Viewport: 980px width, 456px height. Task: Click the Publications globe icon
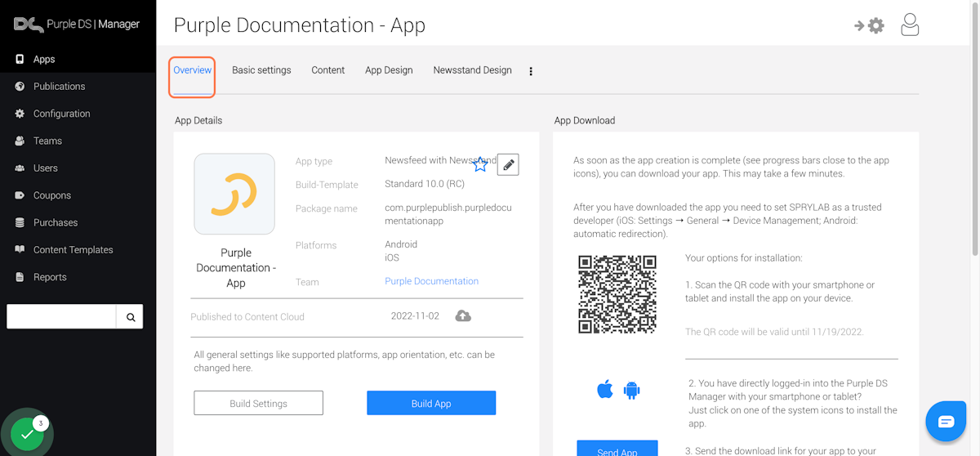pos(20,86)
